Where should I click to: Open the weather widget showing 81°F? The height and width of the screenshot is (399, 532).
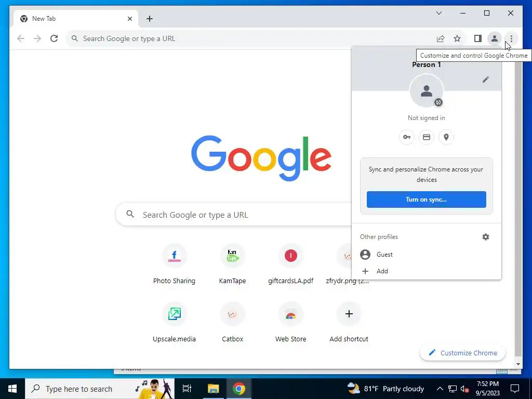pyautogui.click(x=385, y=389)
